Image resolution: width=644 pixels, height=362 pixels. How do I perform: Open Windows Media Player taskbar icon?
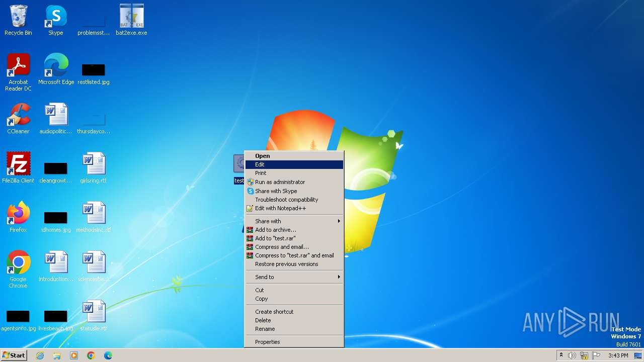[74, 355]
